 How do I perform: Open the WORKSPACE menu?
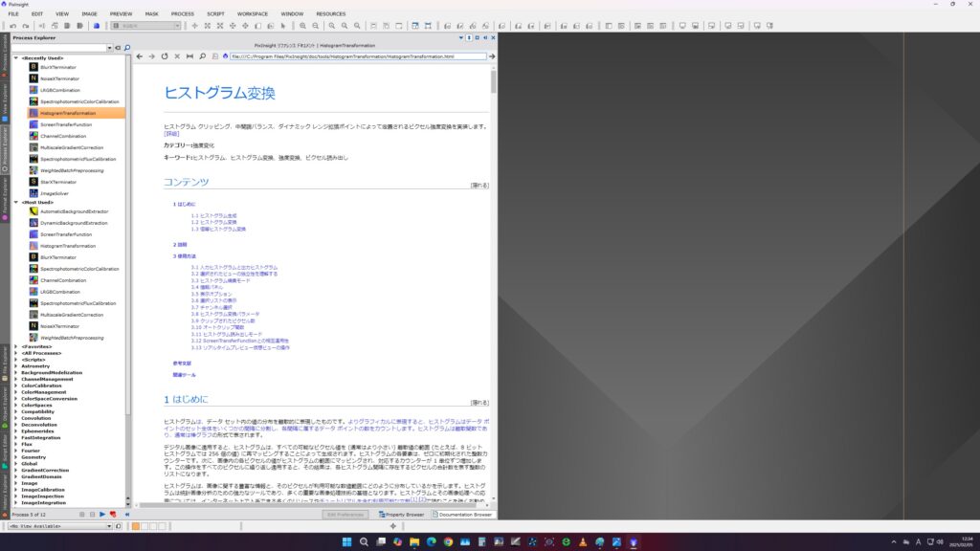tap(253, 13)
